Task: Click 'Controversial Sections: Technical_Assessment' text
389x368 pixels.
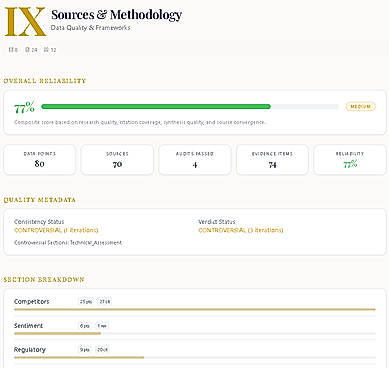Action: point(68,243)
